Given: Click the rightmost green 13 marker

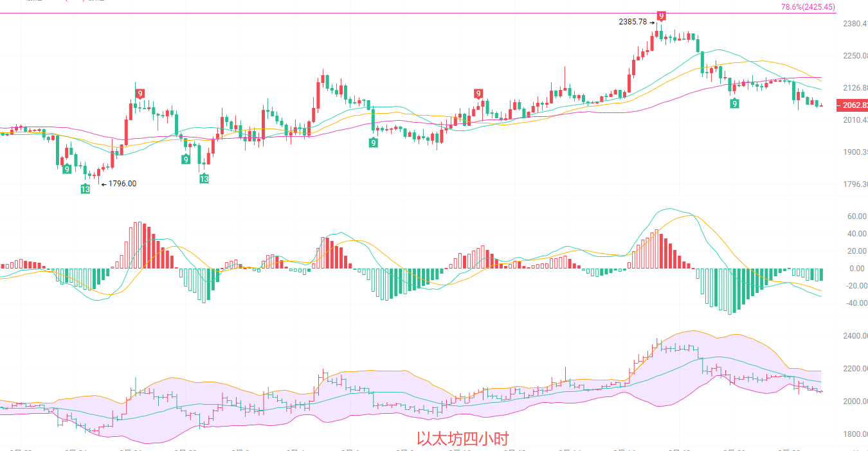Looking at the screenshot, I should pyautogui.click(x=204, y=179).
